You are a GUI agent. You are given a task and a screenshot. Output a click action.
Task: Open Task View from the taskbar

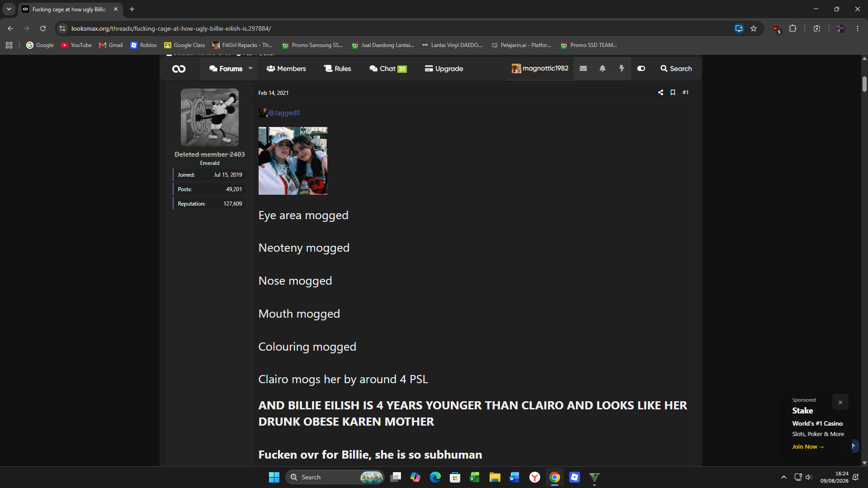tap(396, 477)
